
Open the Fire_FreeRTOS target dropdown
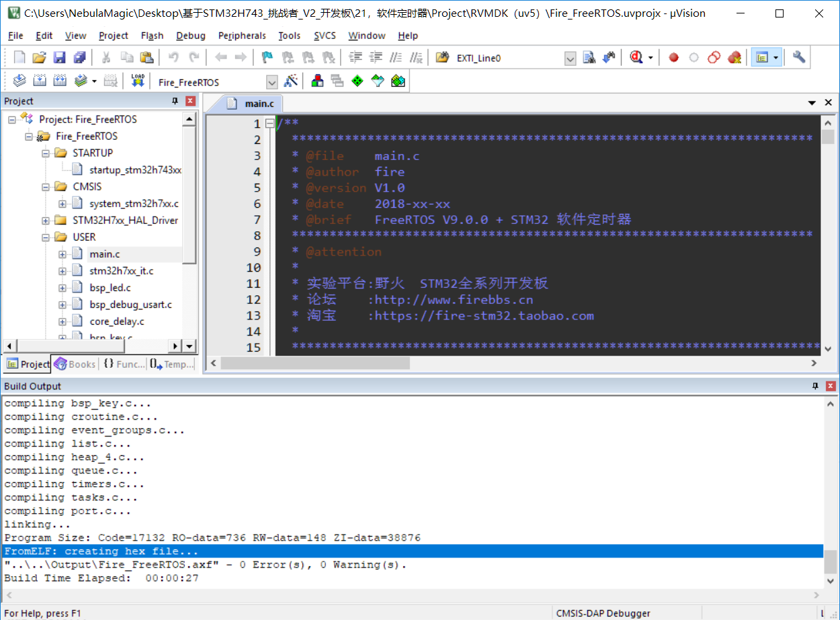pyautogui.click(x=271, y=81)
